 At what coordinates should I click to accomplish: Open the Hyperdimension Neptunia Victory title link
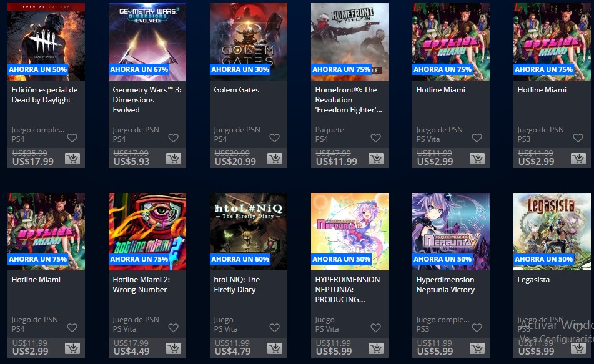tap(445, 285)
